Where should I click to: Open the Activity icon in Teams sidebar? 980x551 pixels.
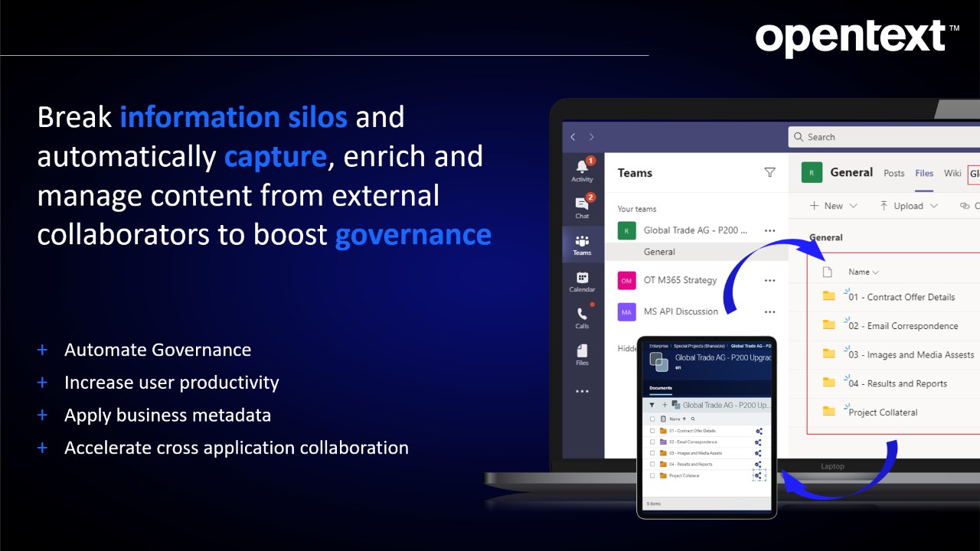pyautogui.click(x=582, y=170)
